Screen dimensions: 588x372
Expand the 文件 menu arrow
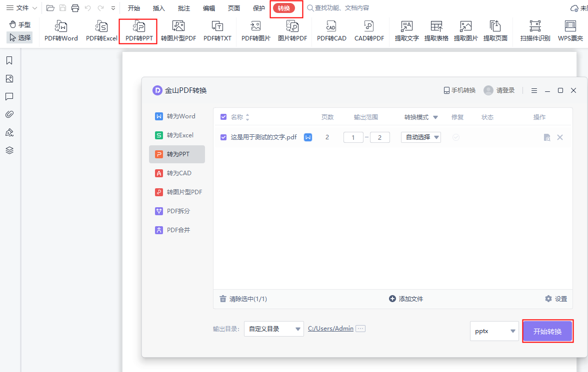(34, 8)
